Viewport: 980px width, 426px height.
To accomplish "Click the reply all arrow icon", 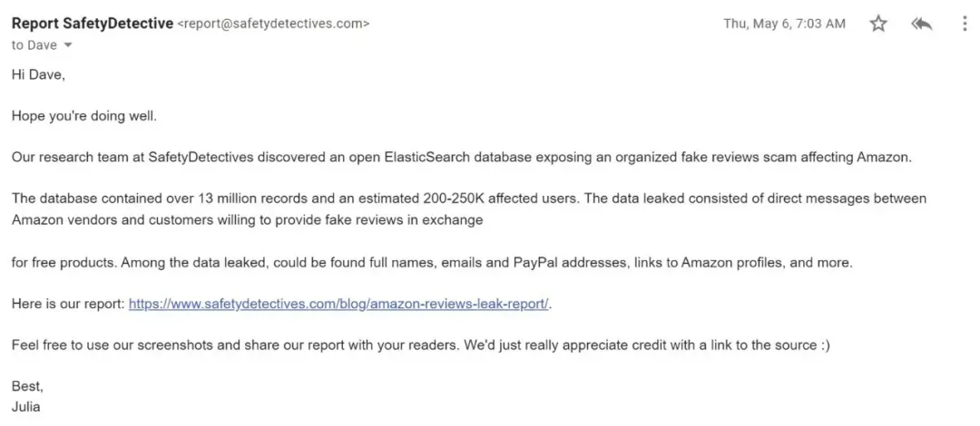I will point(922,24).
